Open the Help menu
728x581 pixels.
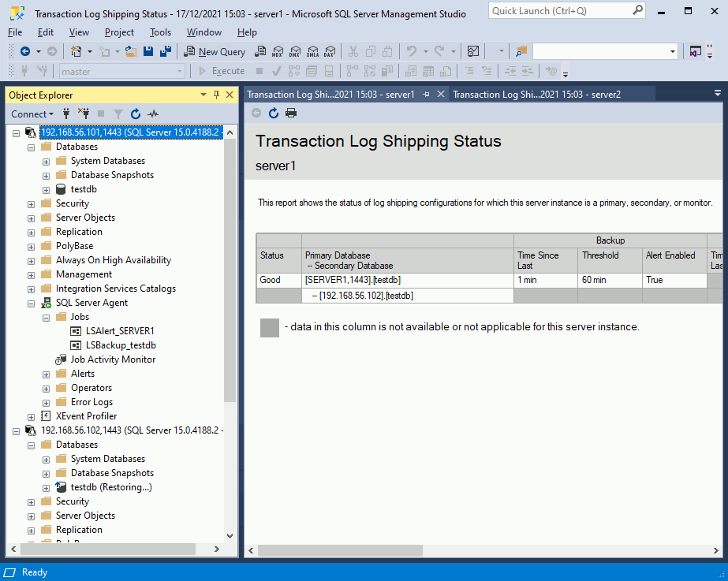[247, 32]
